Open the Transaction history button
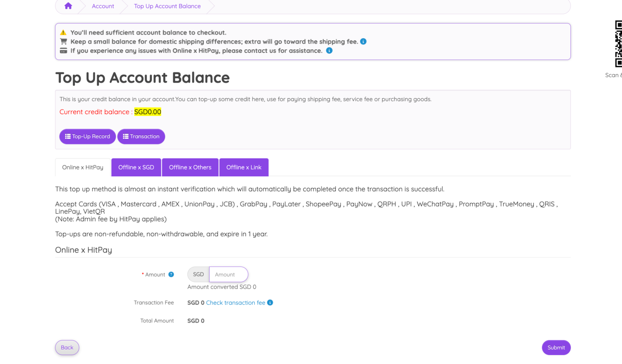The width and height of the screenshot is (622, 364). coord(141,136)
